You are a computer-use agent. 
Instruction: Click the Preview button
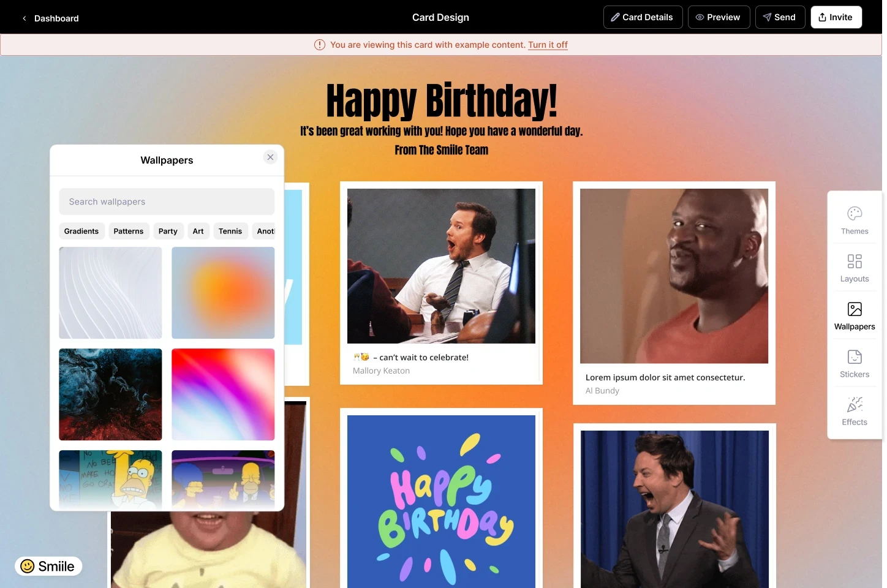pos(719,17)
